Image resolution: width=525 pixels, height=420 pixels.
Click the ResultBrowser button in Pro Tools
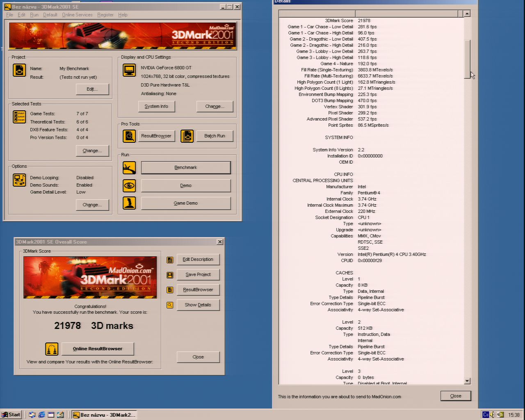(156, 136)
